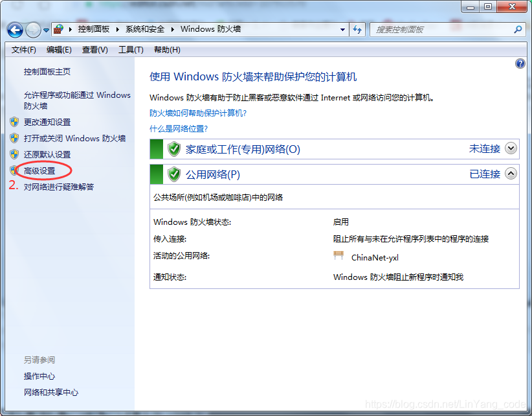Click the ChinaNet-yxl network name
Image resolution: width=532 pixels, height=416 pixels.
coord(375,258)
